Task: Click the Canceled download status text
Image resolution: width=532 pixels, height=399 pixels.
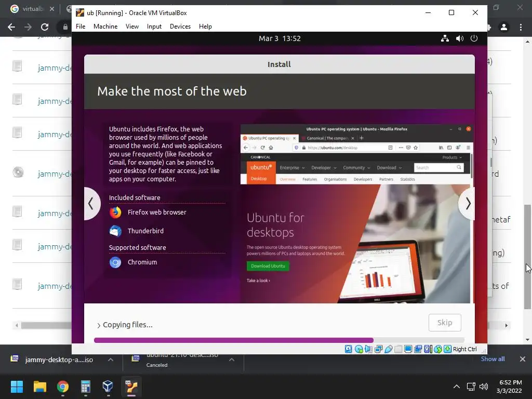Action: coord(157,365)
